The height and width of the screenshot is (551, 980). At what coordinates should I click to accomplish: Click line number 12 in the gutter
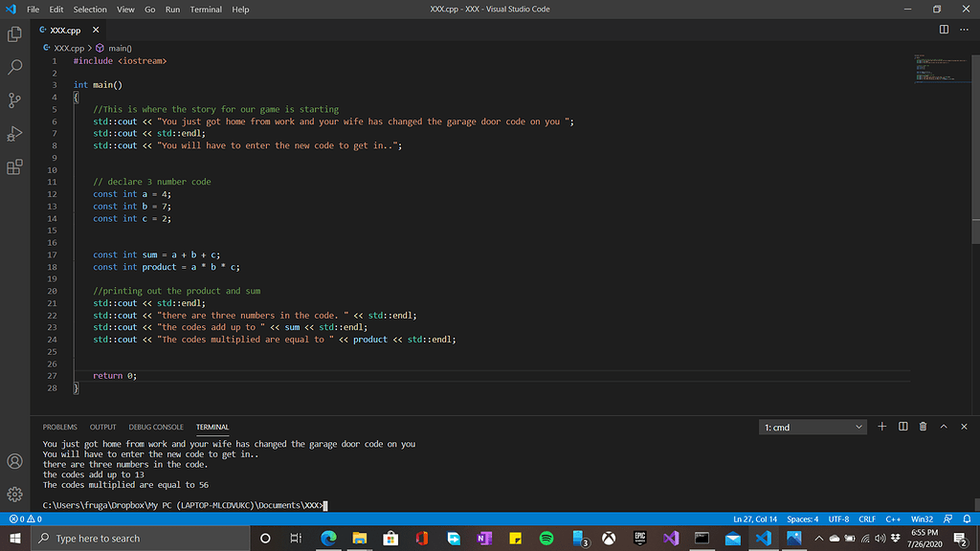(52, 194)
